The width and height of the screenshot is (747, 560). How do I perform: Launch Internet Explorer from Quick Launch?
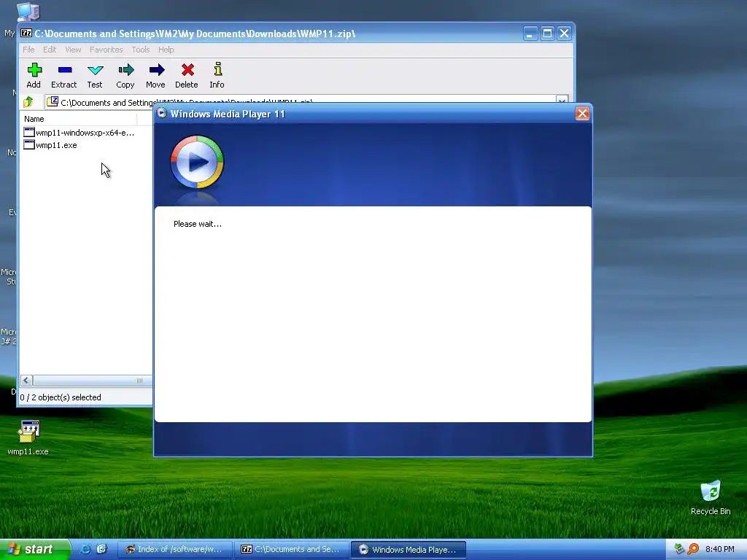[x=85, y=549]
